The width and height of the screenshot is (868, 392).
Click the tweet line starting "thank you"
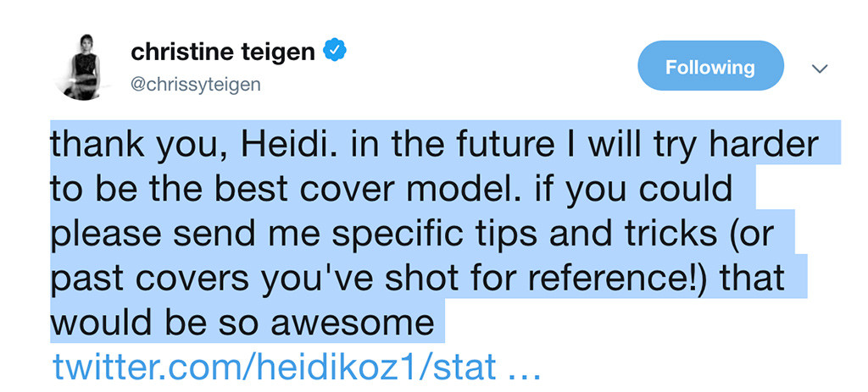[434, 146]
